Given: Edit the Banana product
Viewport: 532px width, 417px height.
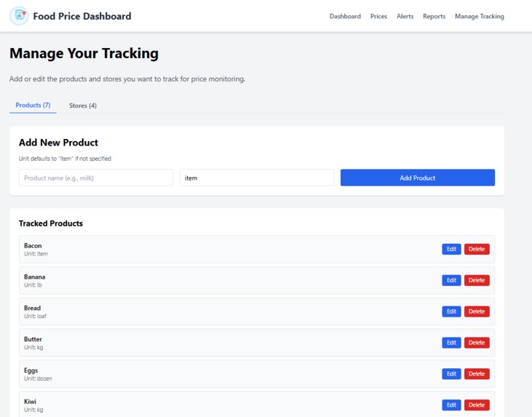Looking at the screenshot, I should tap(451, 280).
